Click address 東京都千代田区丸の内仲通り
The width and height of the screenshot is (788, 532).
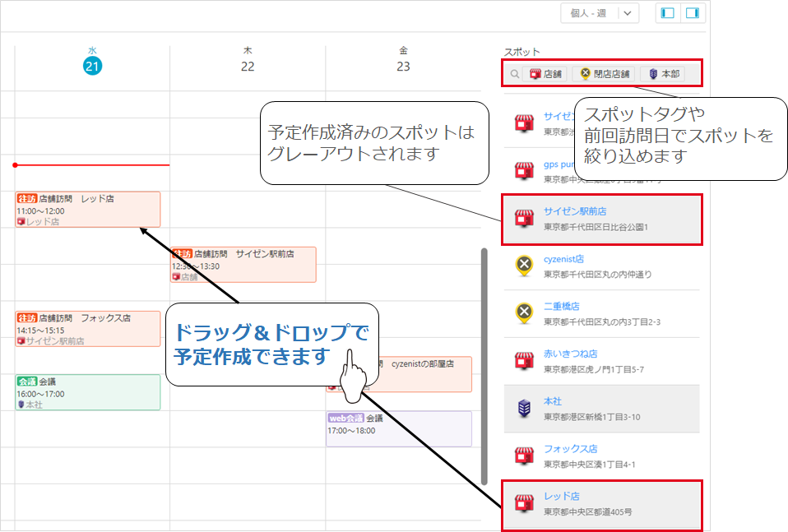(597, 275)
